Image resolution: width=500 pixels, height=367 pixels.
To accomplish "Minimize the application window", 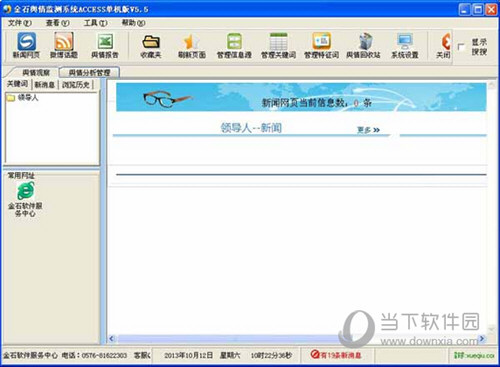I will coord(465,9).
